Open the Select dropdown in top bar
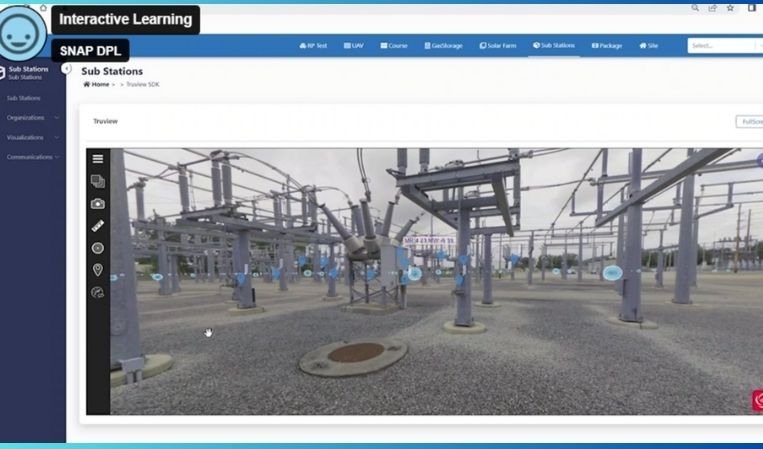Image resolution: width=763 pixels, height=449 pixels. pyautogui.click(x=722, y=45)
